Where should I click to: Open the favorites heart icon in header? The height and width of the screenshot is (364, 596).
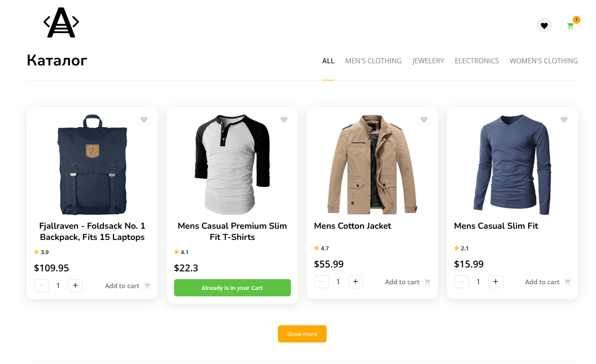[x=544, y=26]
